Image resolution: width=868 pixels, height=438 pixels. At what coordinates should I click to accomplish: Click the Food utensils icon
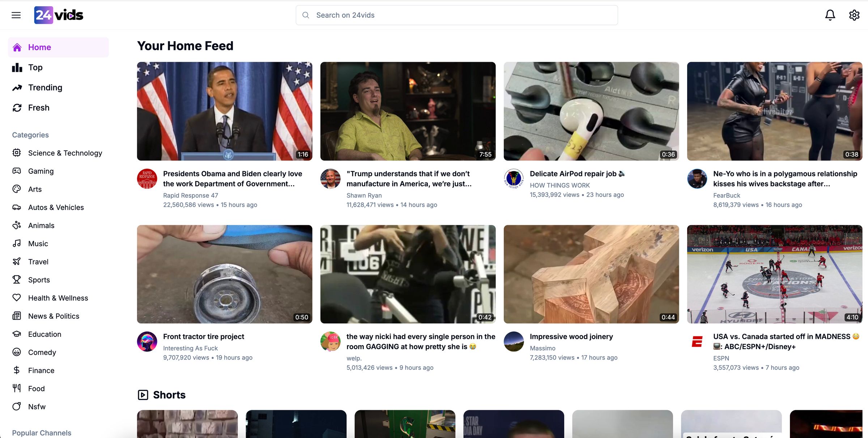(17, 388)
